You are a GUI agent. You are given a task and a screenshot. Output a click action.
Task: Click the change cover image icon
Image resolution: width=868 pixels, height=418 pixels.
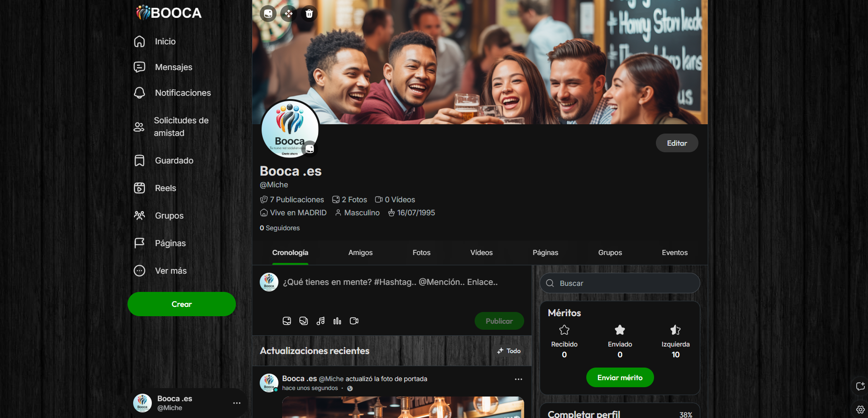point(268,14)
